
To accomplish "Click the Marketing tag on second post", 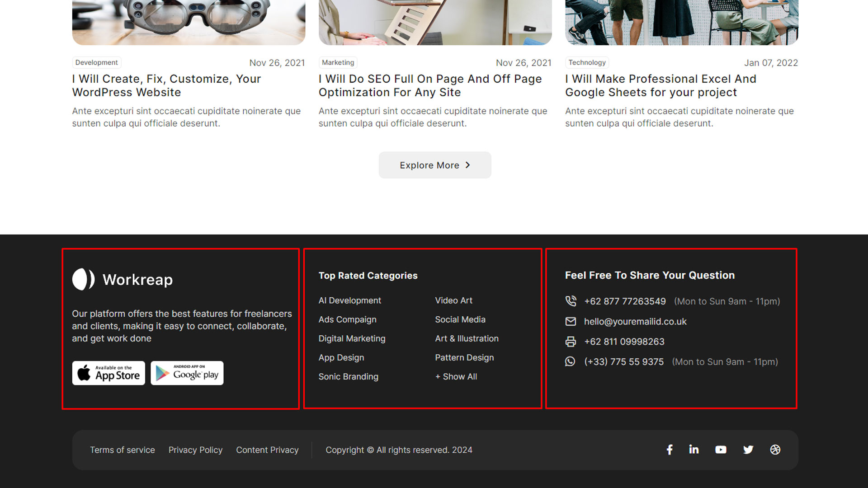I will point(338,62).
